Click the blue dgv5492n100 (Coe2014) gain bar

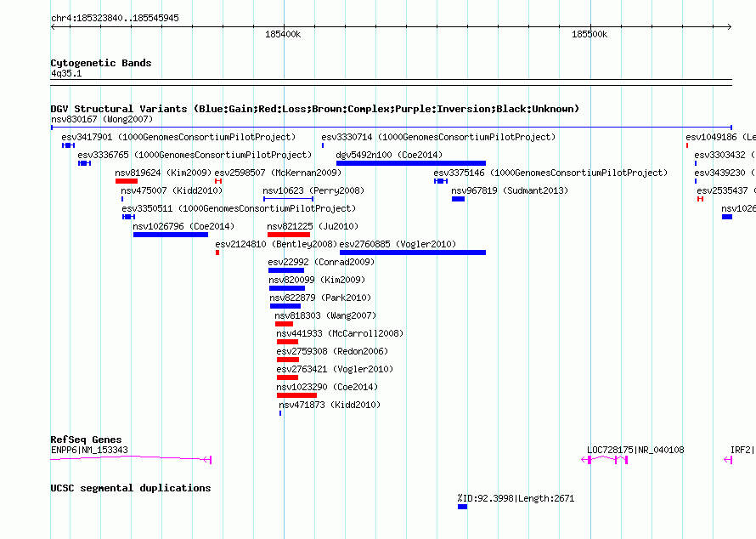411,163
